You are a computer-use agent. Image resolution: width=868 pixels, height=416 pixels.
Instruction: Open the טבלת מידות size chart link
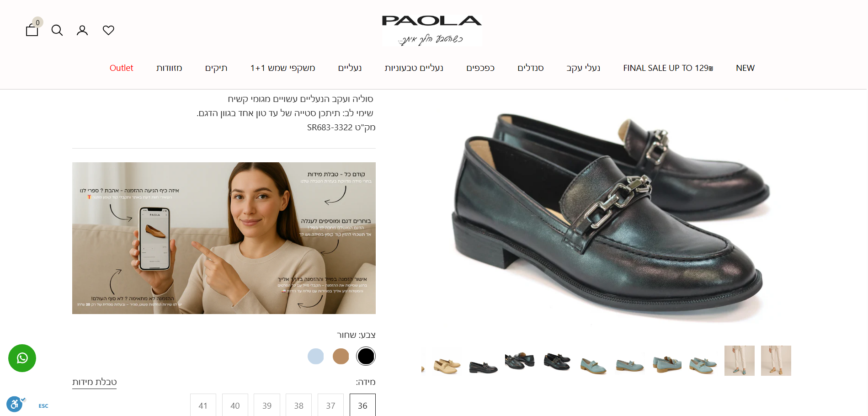point(95,382)
